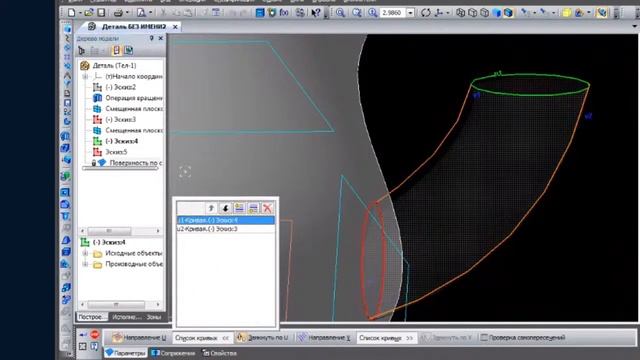Select shaded with edges display mode
640x360 pixels.
point(508,13)
